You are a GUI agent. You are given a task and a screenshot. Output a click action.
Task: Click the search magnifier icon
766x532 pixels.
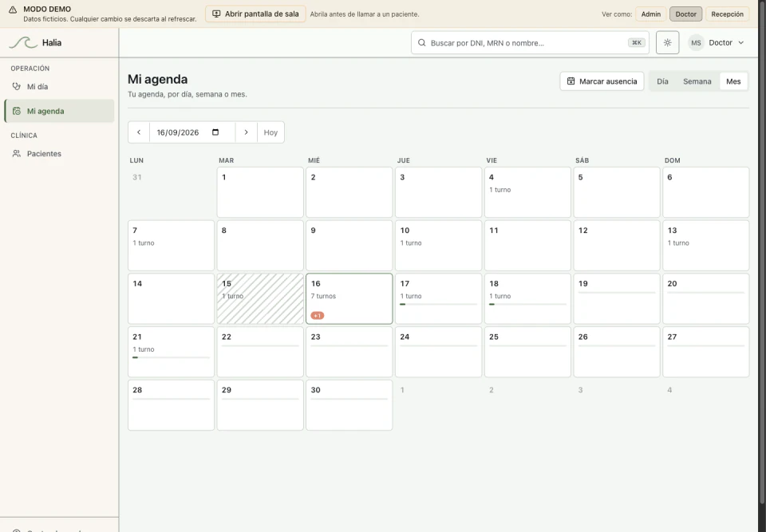pos(421,43)
